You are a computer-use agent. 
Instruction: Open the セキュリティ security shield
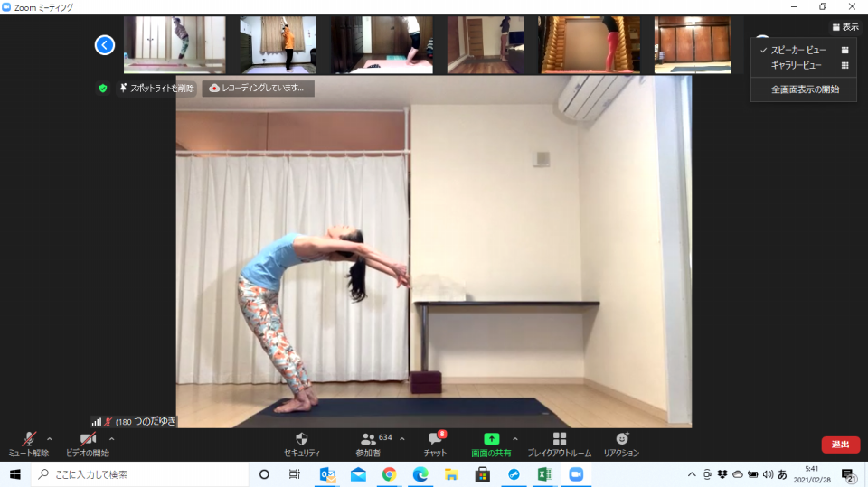[302, 445]
